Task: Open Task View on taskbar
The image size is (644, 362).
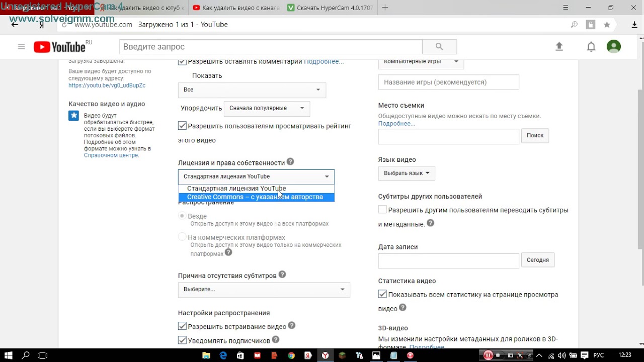Action: [x=43, y=355]
